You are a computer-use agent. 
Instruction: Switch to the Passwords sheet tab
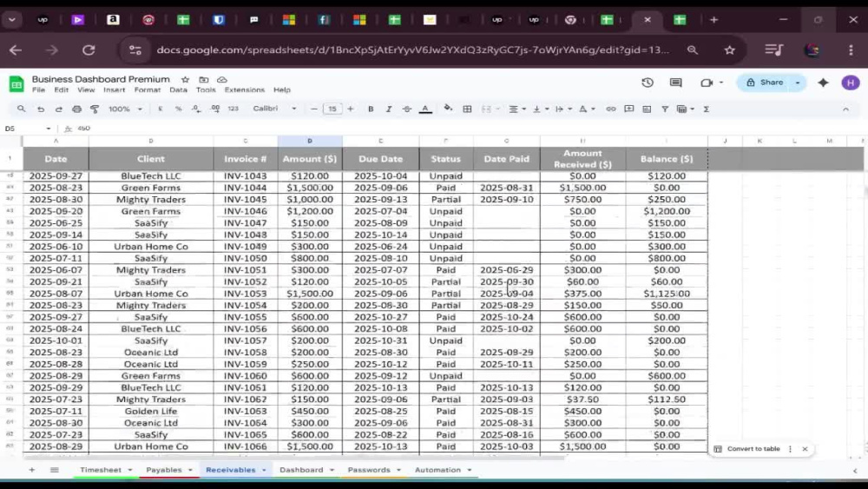(369, 470)
